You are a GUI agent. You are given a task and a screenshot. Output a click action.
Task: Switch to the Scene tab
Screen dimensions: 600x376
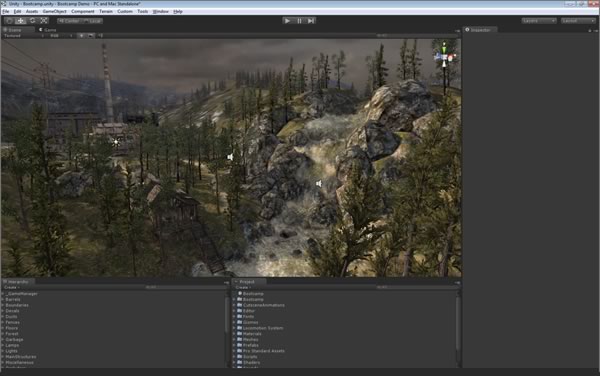coord(18,29)
